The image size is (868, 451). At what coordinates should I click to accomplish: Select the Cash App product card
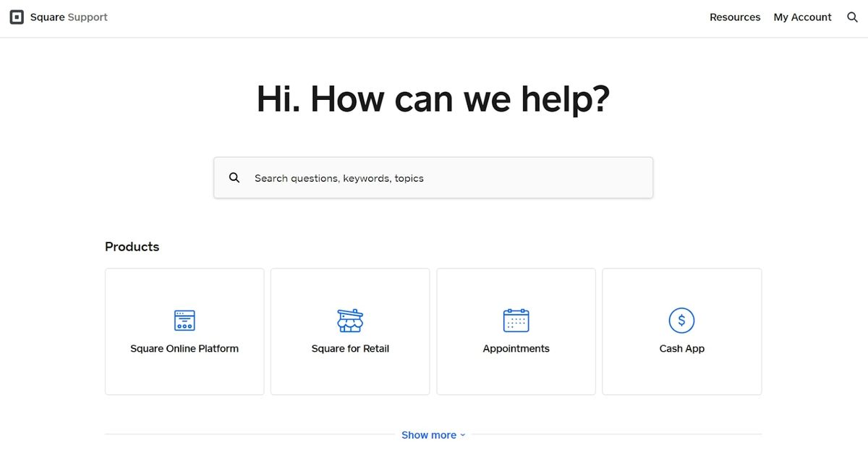681,331
